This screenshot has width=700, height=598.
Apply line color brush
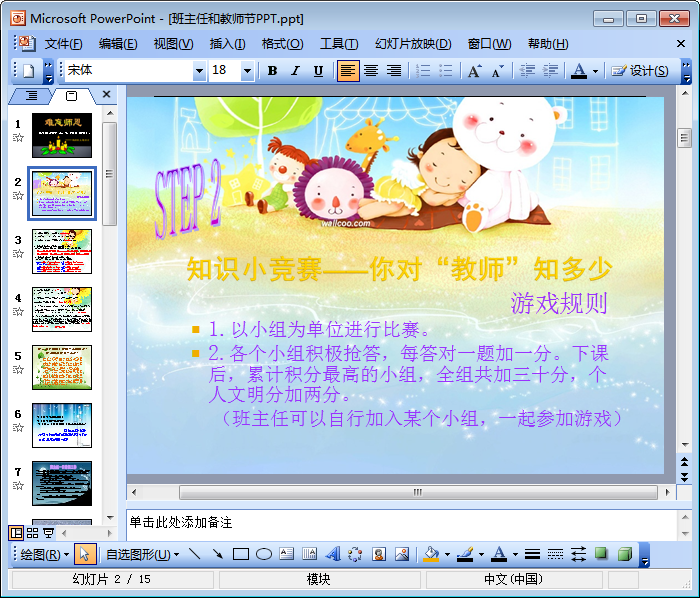(x=465, y=555)
